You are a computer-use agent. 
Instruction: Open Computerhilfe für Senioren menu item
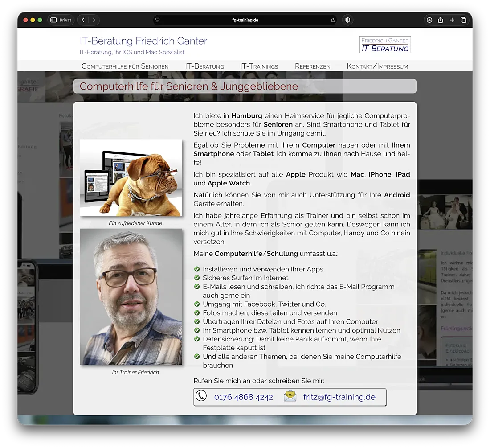point(125,66)
